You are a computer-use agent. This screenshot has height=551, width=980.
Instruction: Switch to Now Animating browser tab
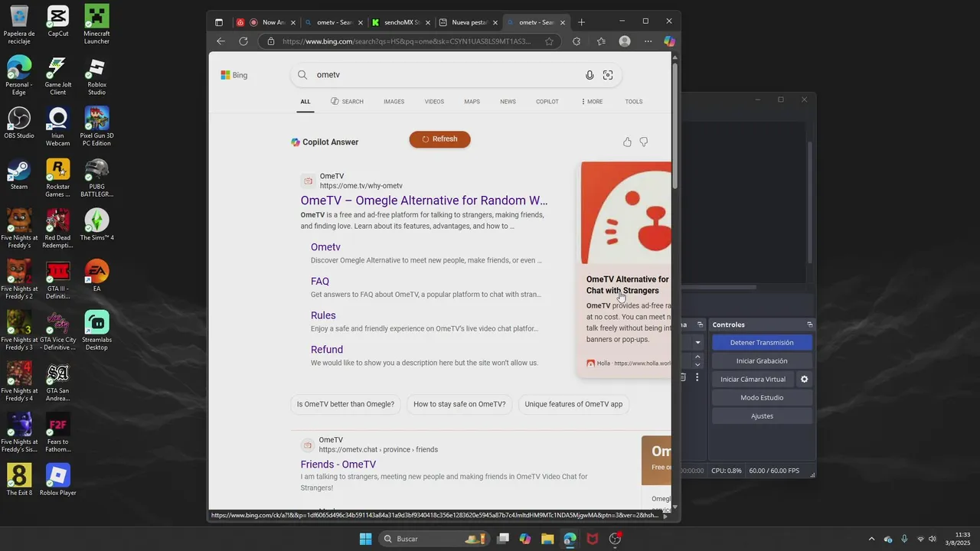(x=266, y=22)
